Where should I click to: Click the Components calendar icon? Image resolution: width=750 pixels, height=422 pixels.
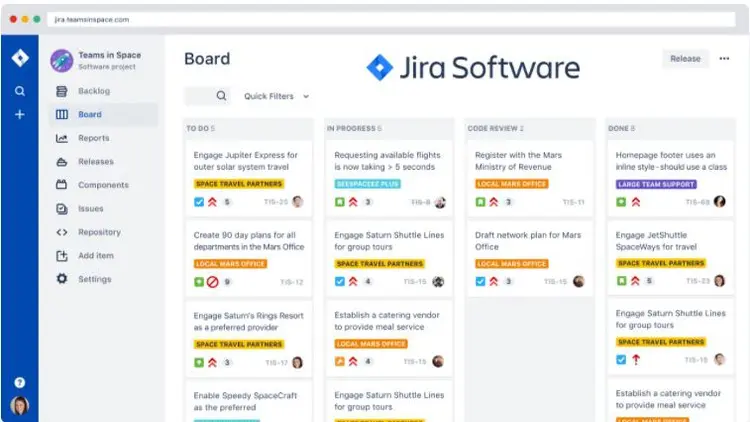[62, 185]
